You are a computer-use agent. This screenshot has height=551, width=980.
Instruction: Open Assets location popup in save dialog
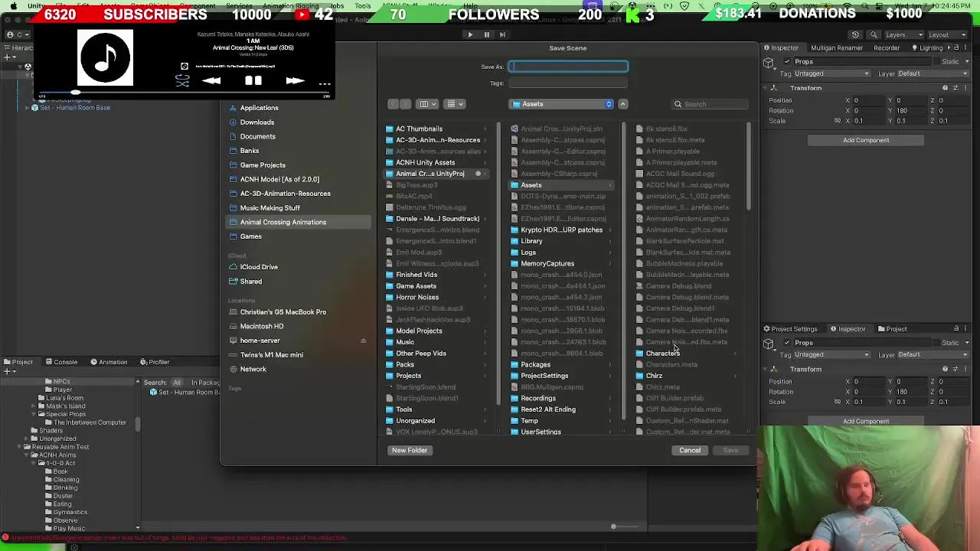[561, 104]
